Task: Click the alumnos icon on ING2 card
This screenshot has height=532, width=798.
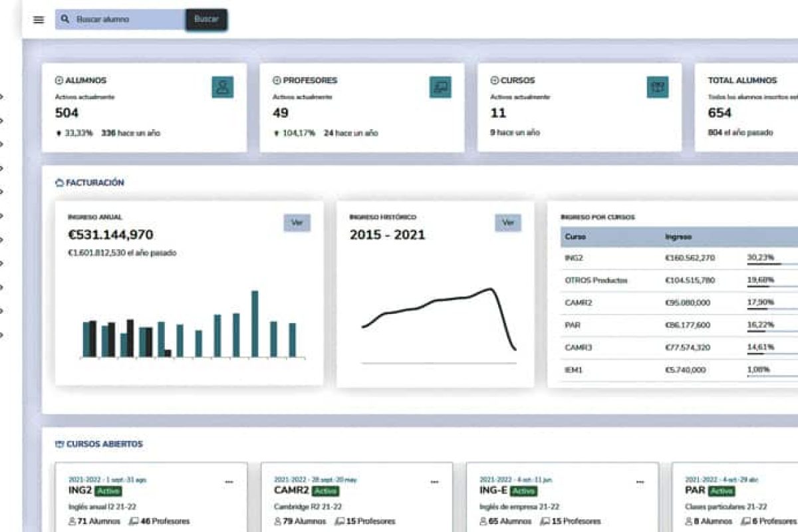Action: [x=72, y=521]
